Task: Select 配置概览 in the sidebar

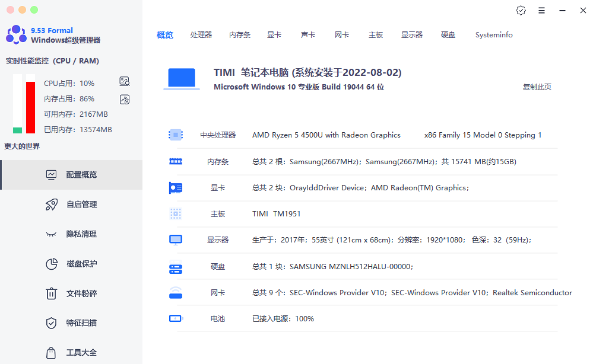Action: tap(72, 174)
